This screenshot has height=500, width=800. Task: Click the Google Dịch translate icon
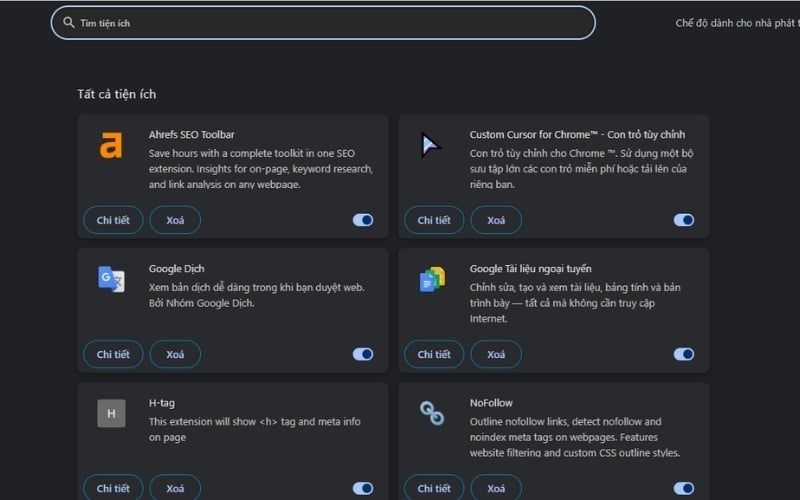point(111,279)
